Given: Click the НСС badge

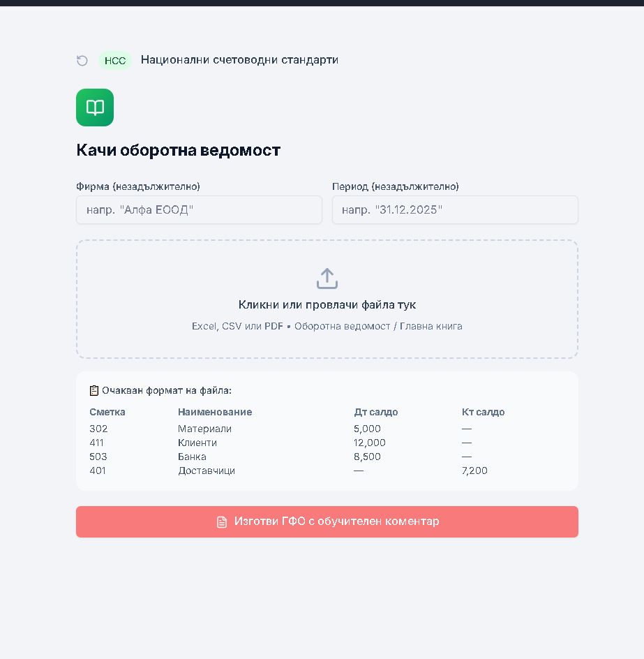Looking at the screenshot, I should pyautogui.click(x=115, y=61).
